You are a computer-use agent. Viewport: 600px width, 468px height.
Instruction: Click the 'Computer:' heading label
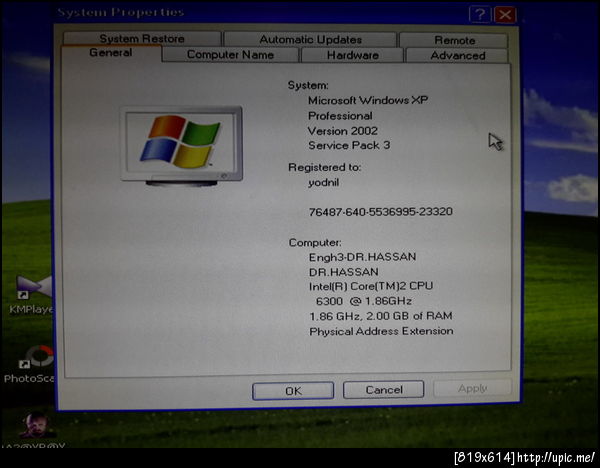(x=315, y=243)
